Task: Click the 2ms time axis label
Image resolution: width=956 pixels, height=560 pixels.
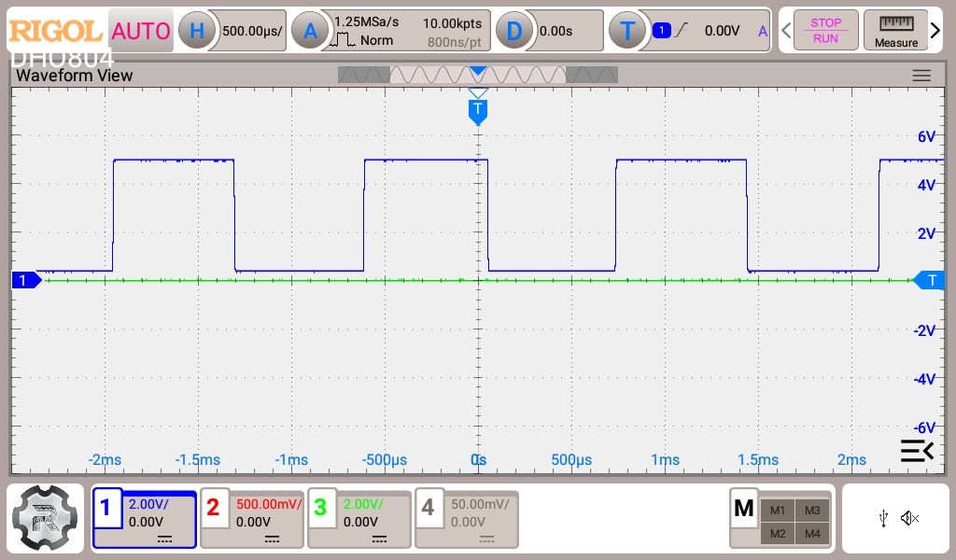Action: point(851,459)
